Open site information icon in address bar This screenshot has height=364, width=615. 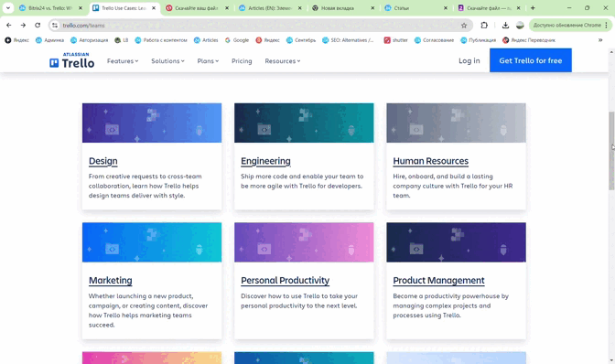click(55, 26)
